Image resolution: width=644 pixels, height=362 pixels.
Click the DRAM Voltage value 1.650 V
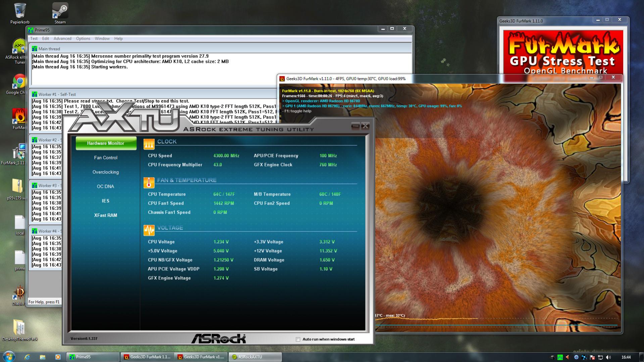click(327, 260)
